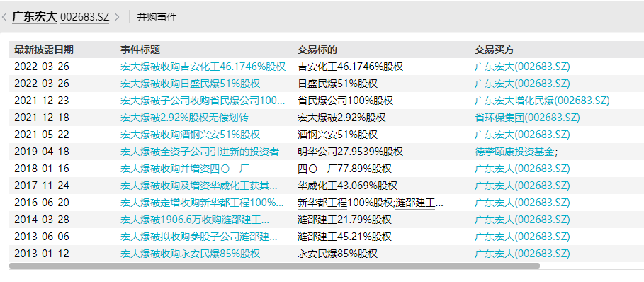Viewport: 644px width, 282px height.
Task: Open event 宏大爆破2.92%股权无偿划转
Action: tap(184, 118)
